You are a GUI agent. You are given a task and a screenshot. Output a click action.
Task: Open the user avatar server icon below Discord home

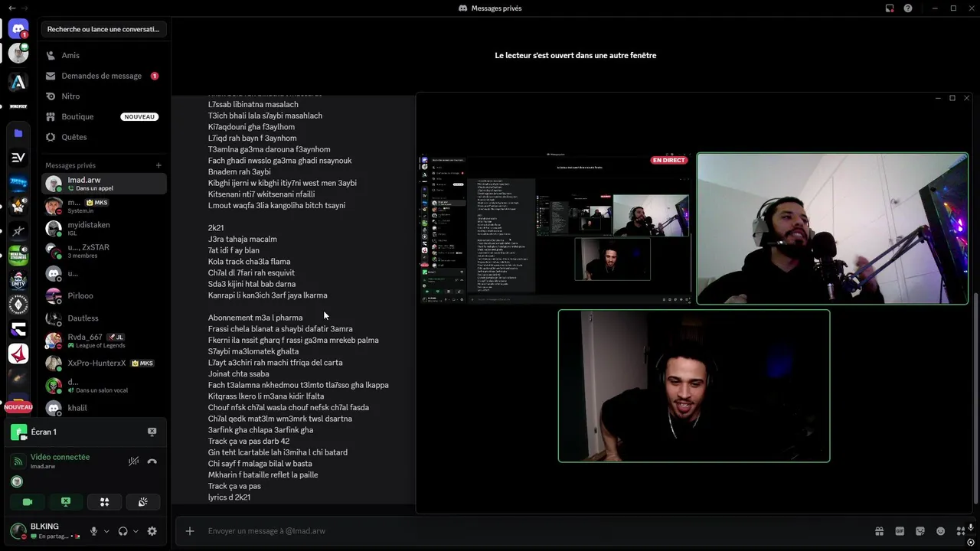tap(18, 54)
